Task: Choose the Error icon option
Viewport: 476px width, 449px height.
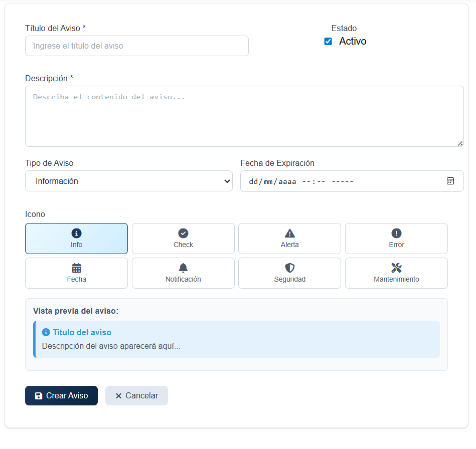Action: [396, 239]
